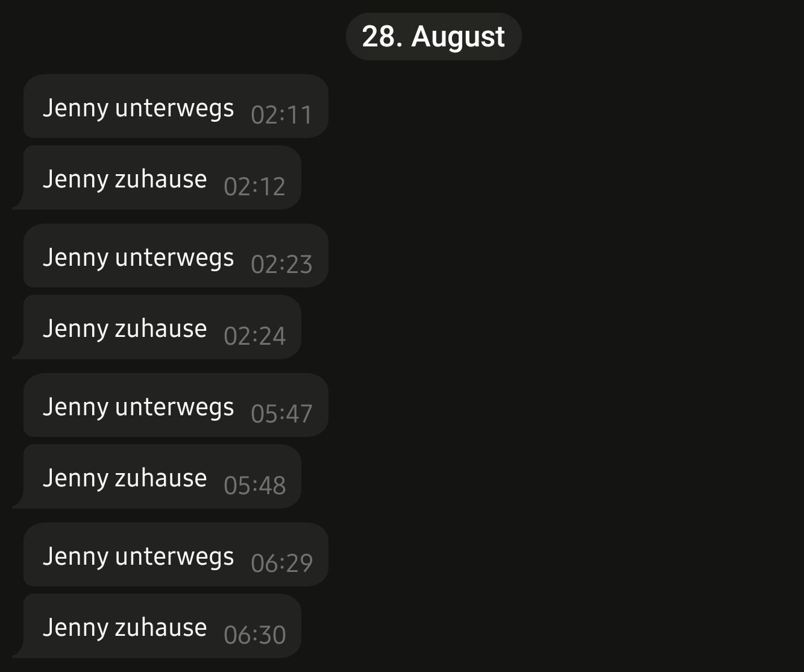Image resolution: width=804 pixels, height=672 pixels.
Task: Click the 02:12 timestamp
Action: (254, 186)
